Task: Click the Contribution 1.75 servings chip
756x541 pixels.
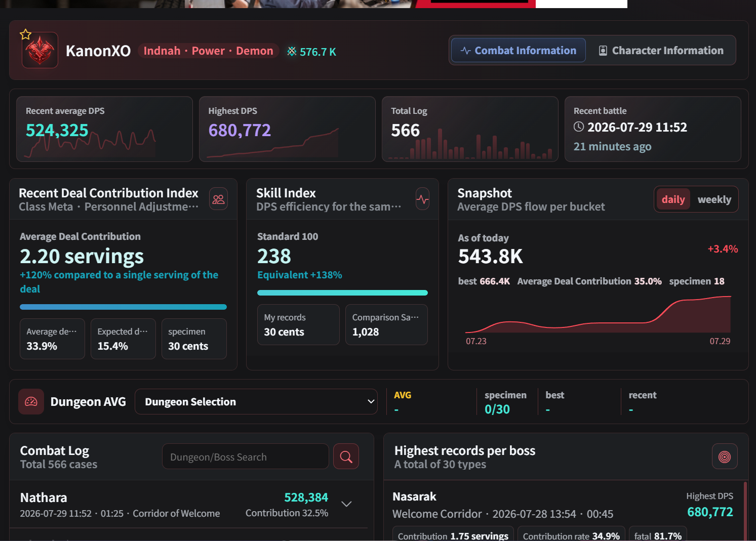Action: coord(453,535)
